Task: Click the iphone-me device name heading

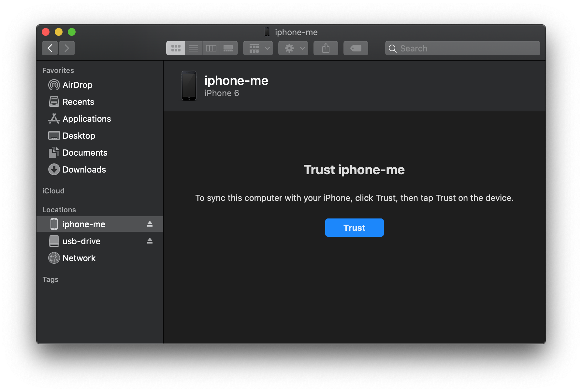Action: (236, 80)
